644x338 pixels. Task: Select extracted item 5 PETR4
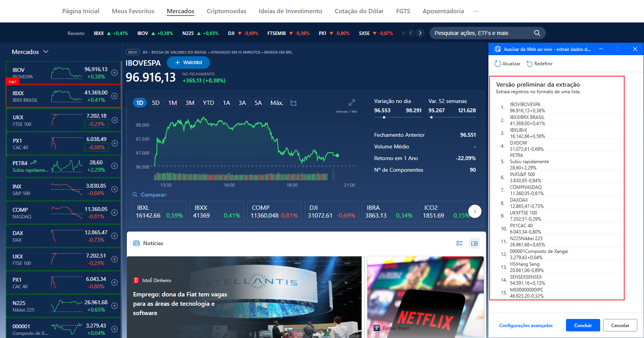pos(566,161)
